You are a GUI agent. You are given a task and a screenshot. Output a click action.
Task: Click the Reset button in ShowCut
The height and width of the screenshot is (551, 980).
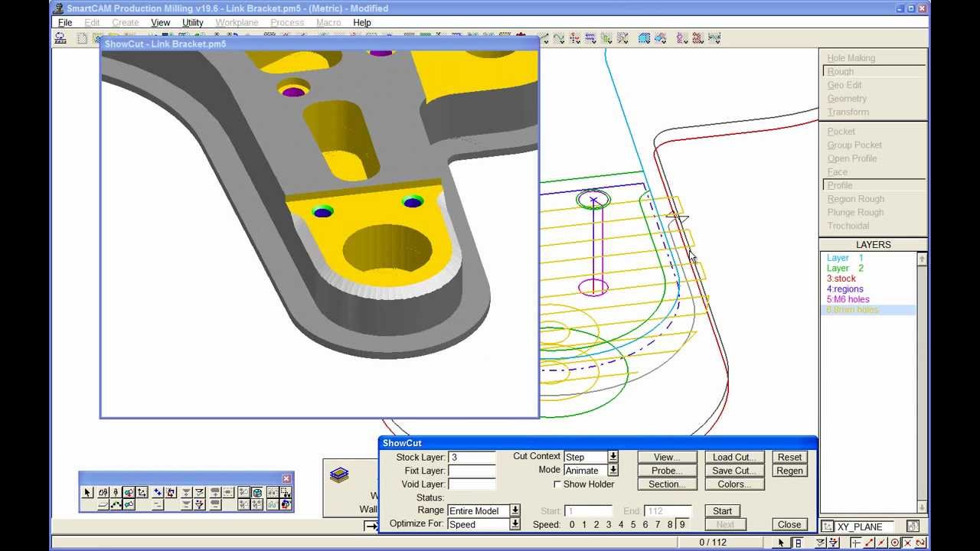(x=789, y=457)
